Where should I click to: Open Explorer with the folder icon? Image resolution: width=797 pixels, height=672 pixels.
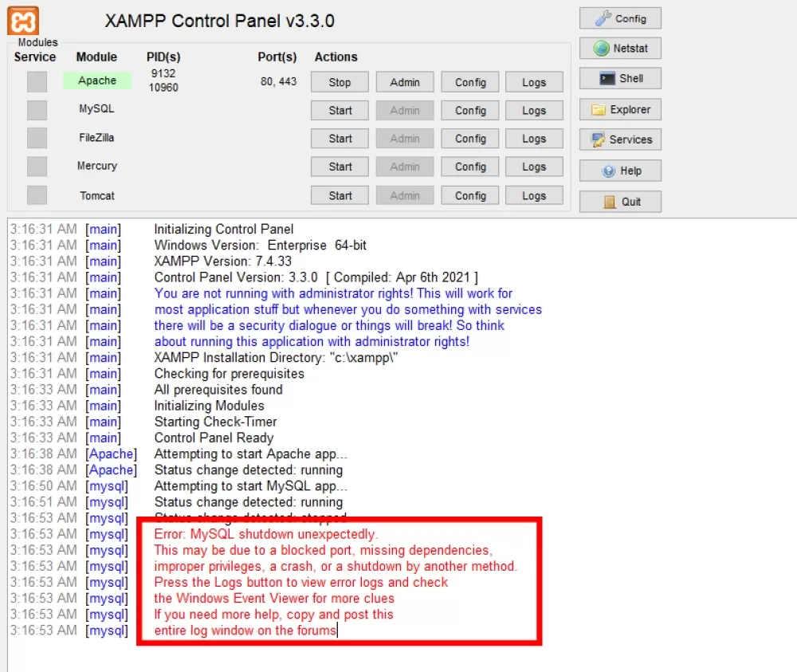[x=620, y=109]
